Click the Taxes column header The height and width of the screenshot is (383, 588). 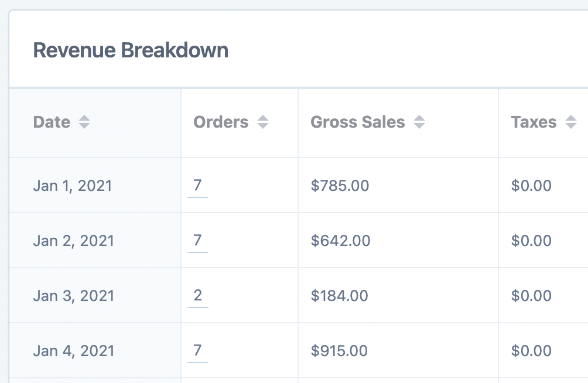534,122
